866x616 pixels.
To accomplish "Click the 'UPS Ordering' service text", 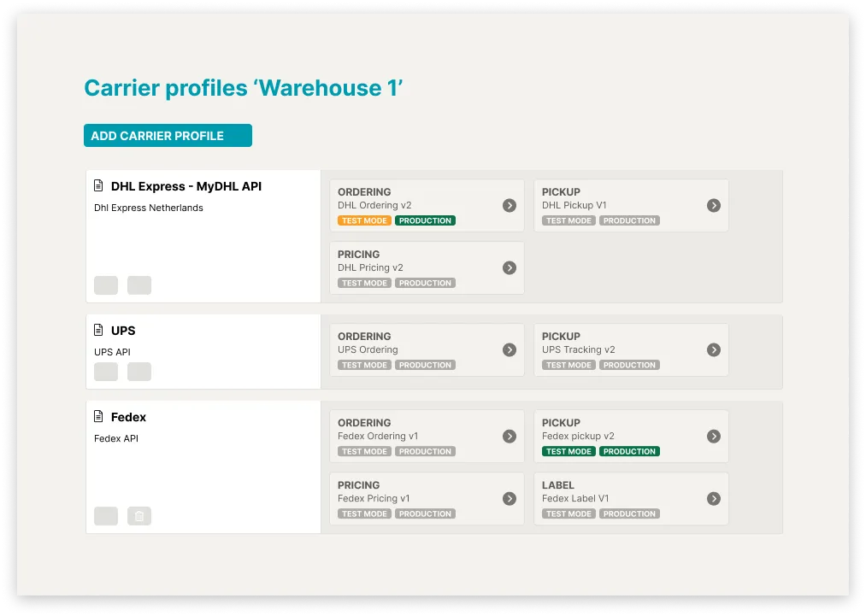I will (x=368, y=350).
